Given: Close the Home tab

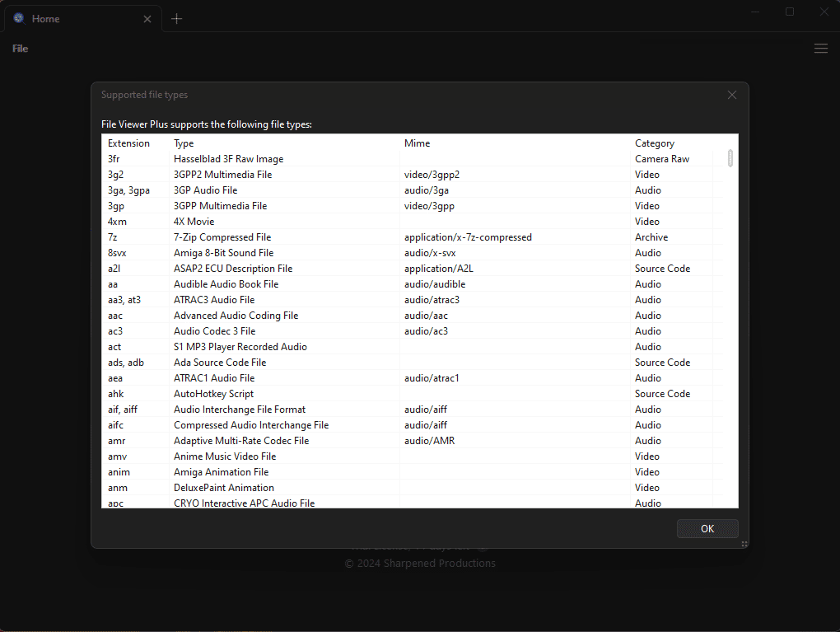Looking at the screenshot, I should click(147, 19).
